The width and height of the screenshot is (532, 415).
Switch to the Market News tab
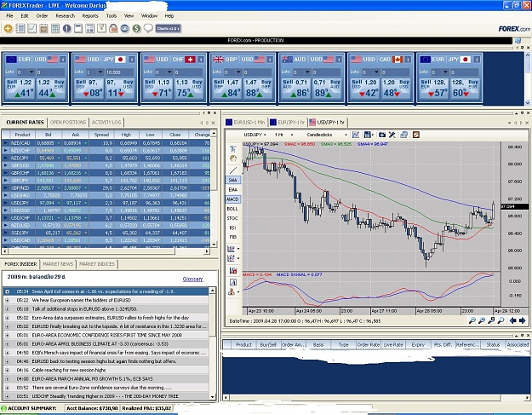(58, 264)
